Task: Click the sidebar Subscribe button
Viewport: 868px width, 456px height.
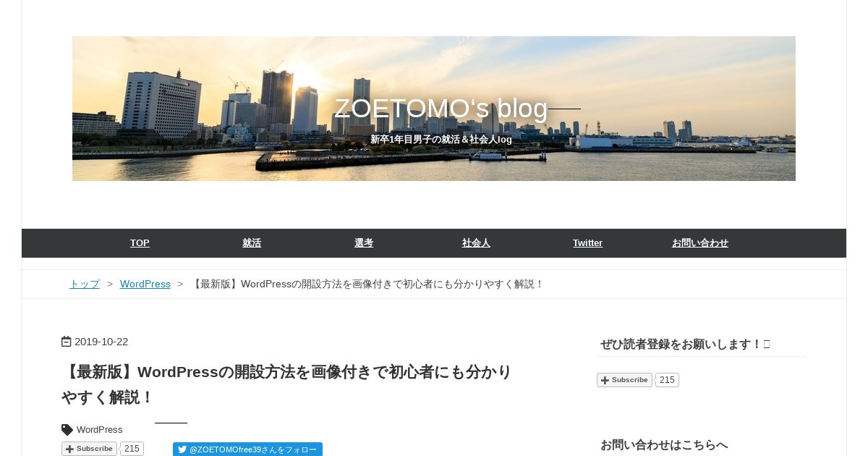Action: click(x=624, y=380)
